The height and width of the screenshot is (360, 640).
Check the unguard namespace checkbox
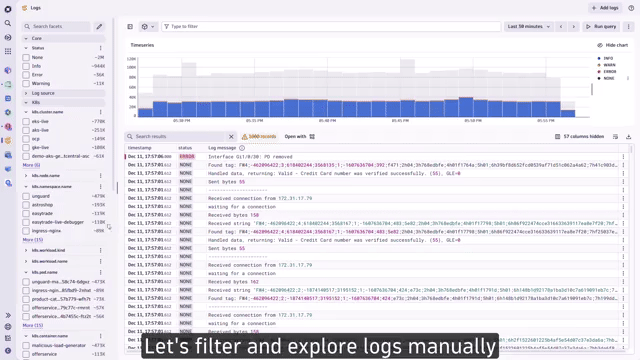pos(26,196)
